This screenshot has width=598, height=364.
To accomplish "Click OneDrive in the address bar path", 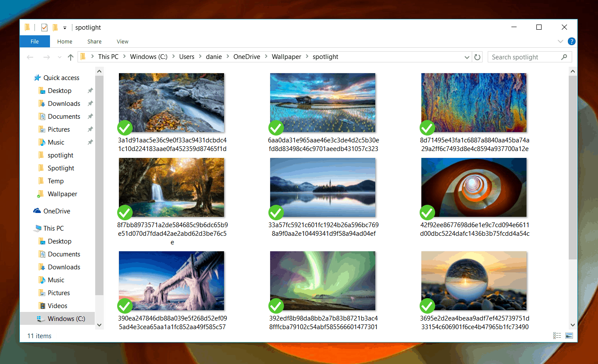I will tap(247, 57).
